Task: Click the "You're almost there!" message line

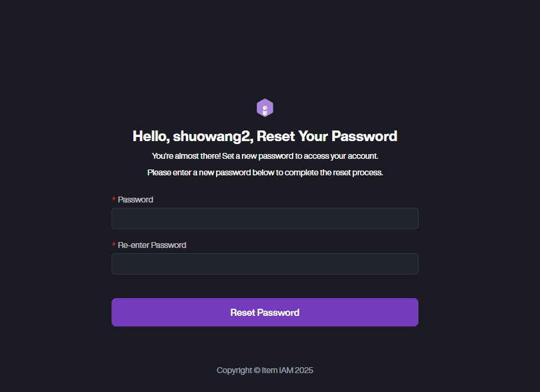Action: tap(264, 156)
